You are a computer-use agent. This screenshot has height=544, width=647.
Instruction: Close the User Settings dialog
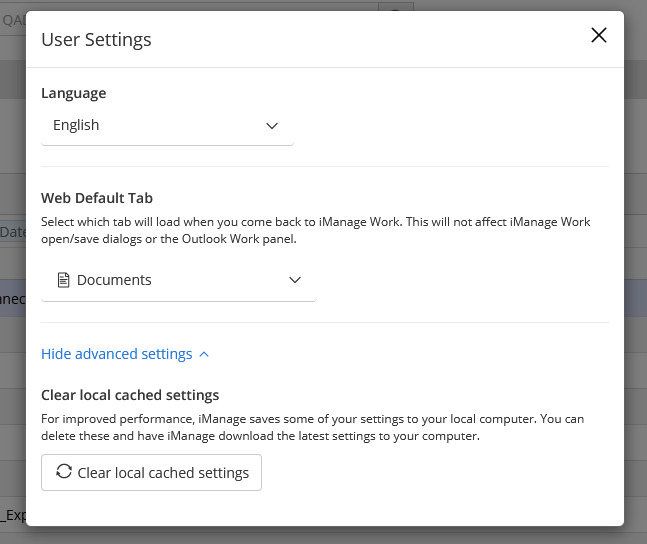click(599, 36)
